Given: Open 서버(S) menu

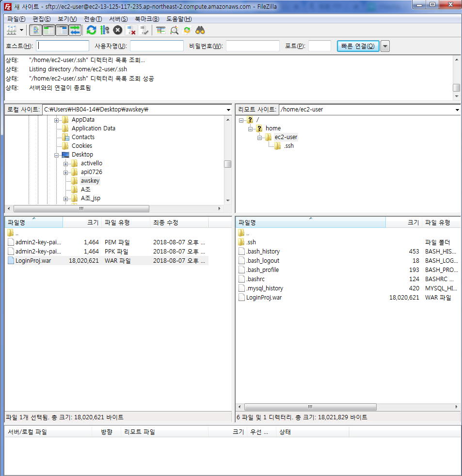Looking at the screenshot, I should 118,19.
